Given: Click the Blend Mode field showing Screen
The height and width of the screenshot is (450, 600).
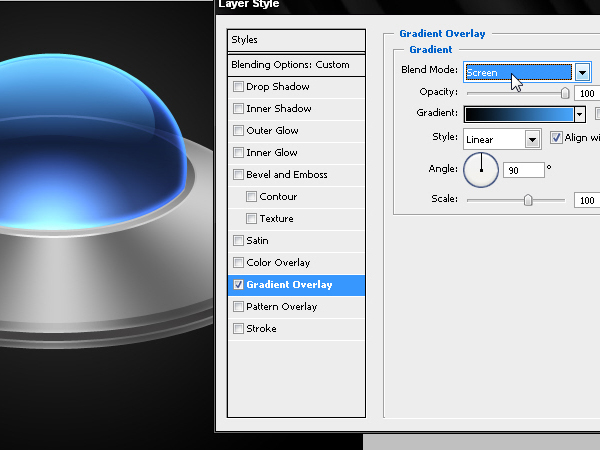Looking at the screenshot, I should coord(518,72).
